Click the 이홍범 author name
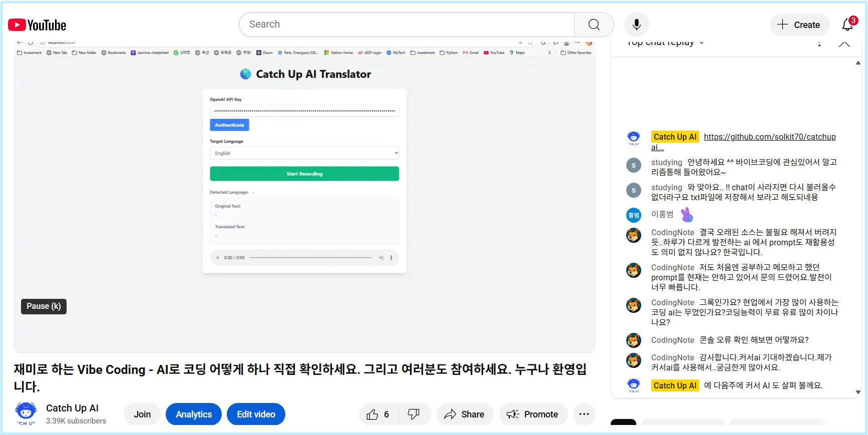The image size is (868, 435). coord(662,214)
